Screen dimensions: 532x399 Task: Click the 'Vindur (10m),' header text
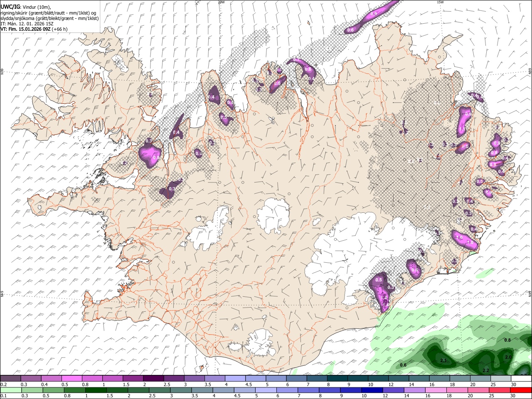(36, 7)
